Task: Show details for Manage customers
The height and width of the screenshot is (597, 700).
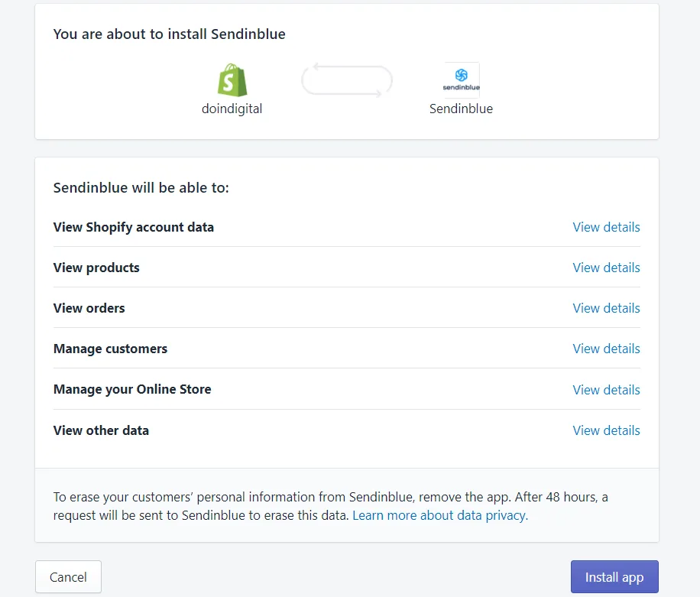Action: pos(606,349)
